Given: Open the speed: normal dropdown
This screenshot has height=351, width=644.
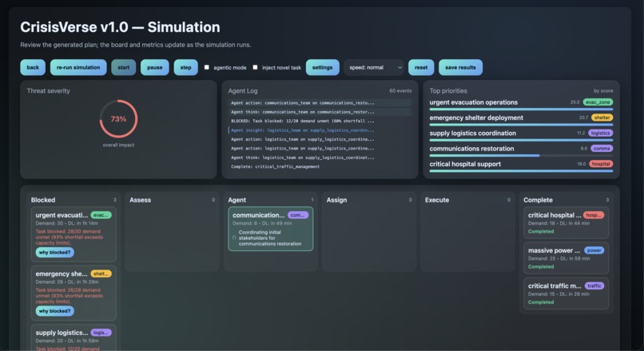Looking at the screenshot, I should (x=374, y=67).
